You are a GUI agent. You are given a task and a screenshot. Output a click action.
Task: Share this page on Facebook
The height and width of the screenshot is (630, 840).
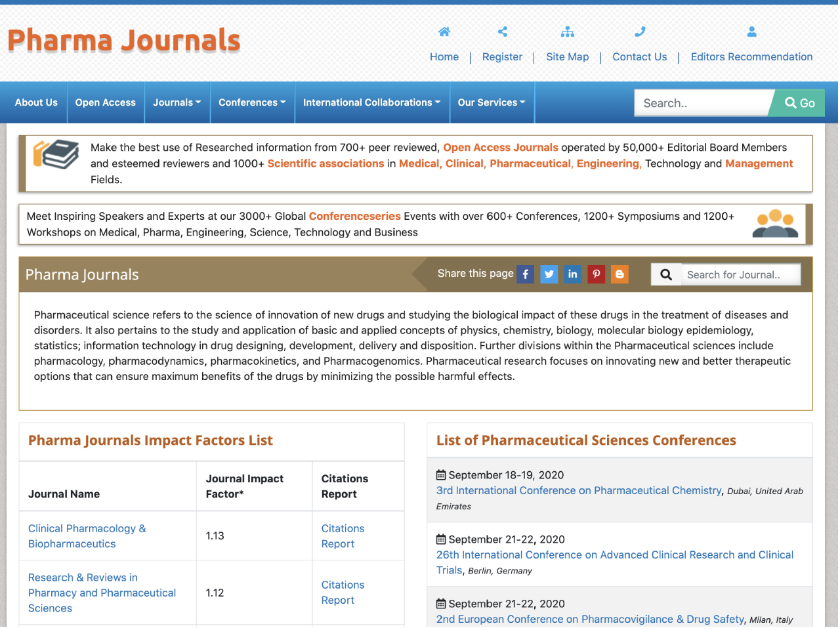(x=525, y=274)
